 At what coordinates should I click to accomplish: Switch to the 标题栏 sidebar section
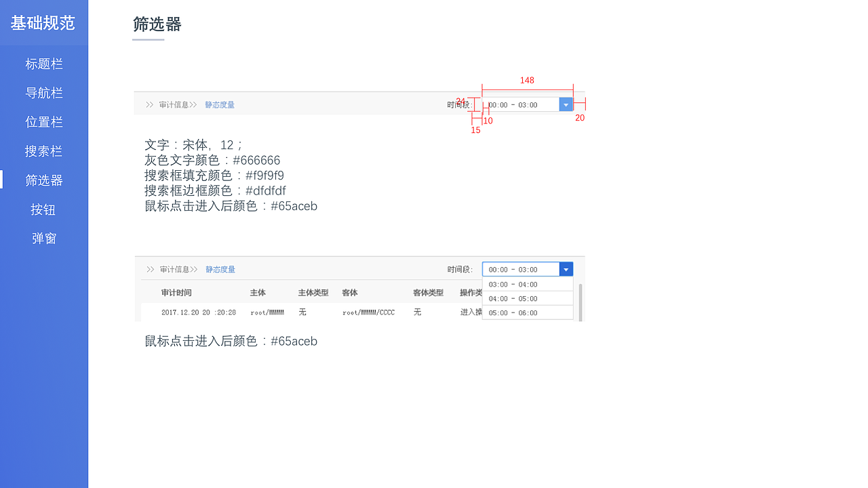pyautogui.click(x=43, y=63)
